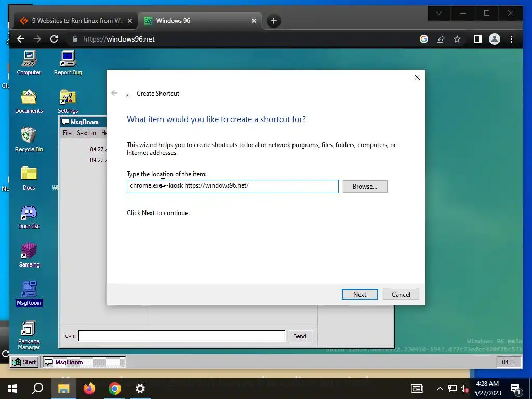Focus the item location text field
The height and width of the screenshot is (399, 532).
click(x=232, y=187)
